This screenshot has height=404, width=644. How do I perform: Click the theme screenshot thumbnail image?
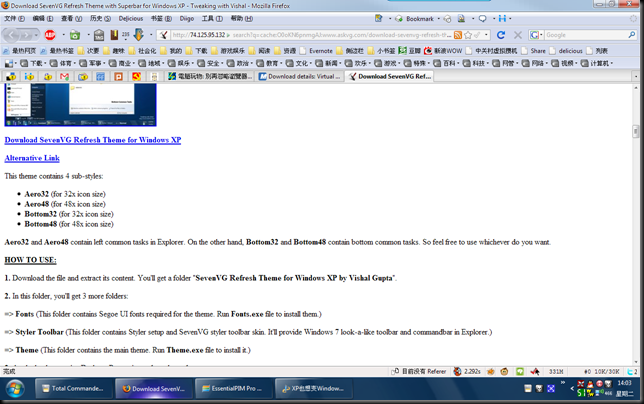[x=80, y=105]
